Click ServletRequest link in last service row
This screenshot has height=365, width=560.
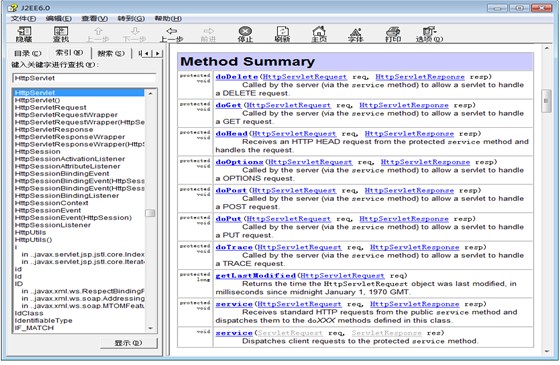(x=290, y=333)
